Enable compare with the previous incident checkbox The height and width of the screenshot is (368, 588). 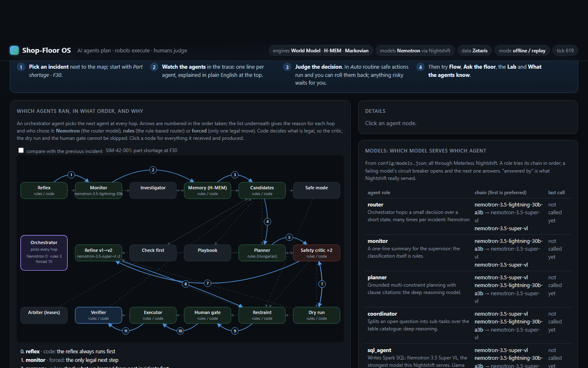[21, 150]
